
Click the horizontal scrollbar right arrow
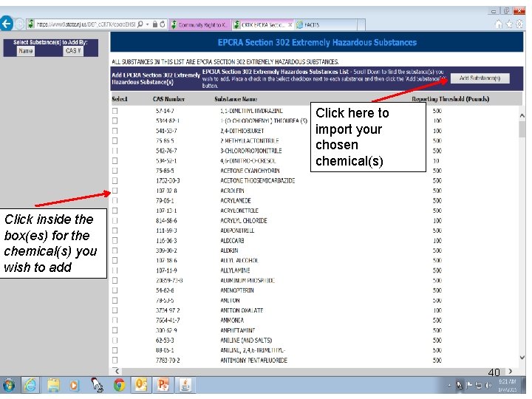(511, 371)
